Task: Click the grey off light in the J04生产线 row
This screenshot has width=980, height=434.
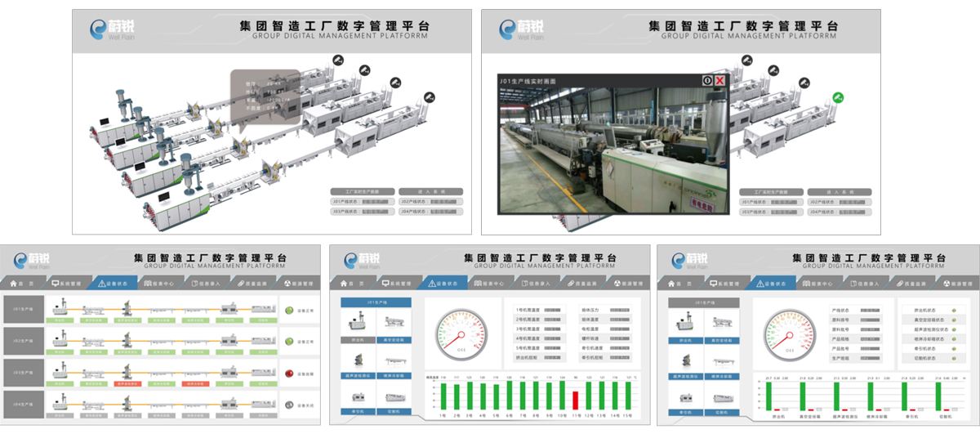Action: (x=288, y=404)
